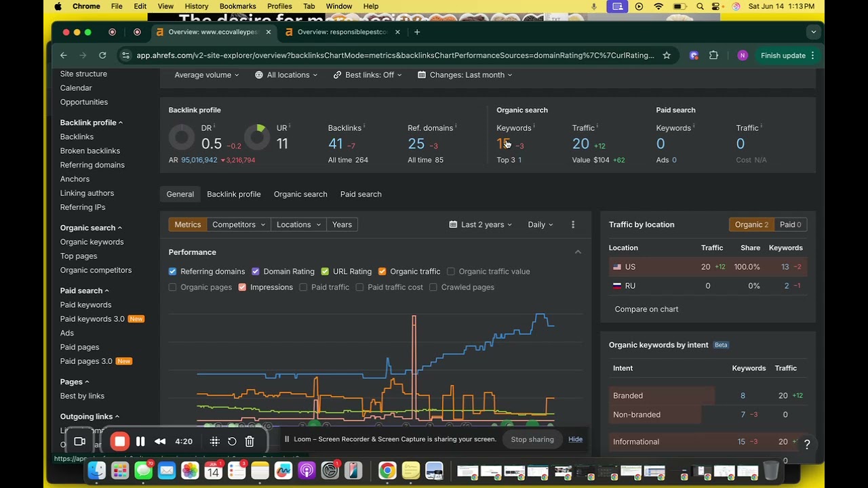
Task: Delete recording with the Loom trash icon
Action: click(x=250, y=441)
